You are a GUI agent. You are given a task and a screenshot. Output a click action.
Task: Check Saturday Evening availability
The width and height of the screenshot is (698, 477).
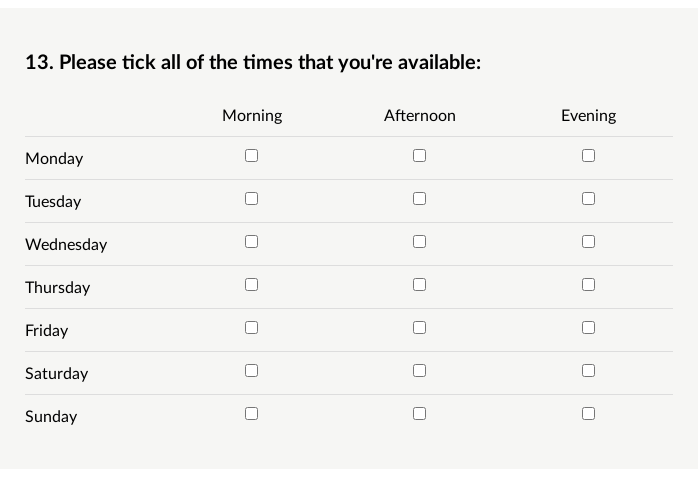588,371
